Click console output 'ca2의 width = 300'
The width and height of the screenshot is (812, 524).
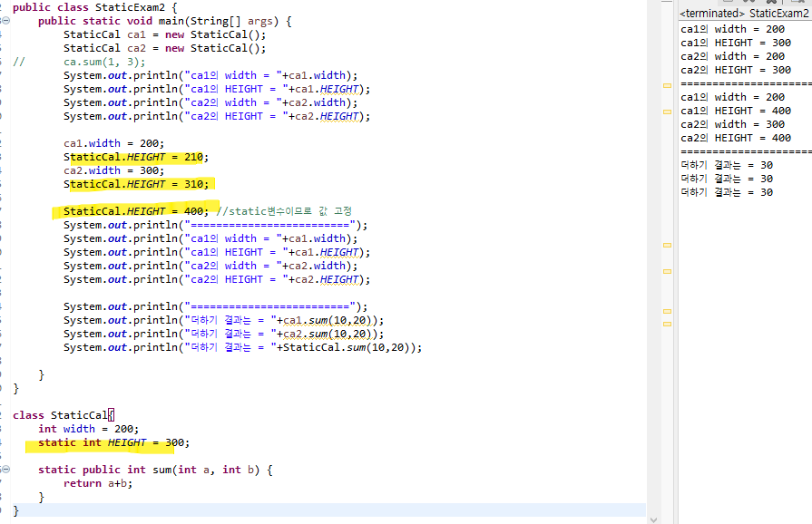(x=733, y=124)
